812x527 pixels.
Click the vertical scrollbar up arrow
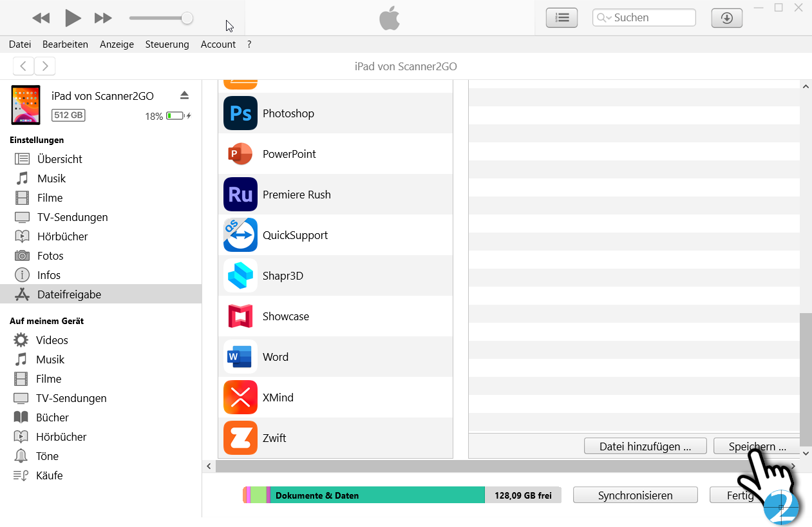point(806,86)
